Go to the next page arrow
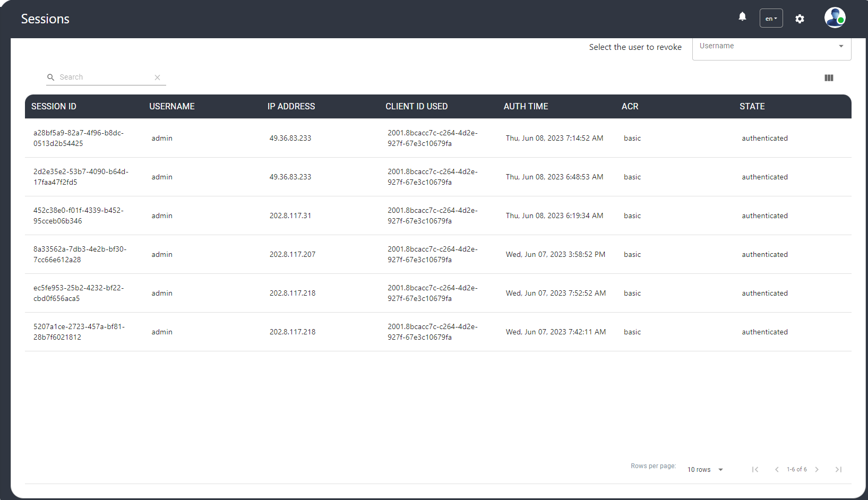This screenshot has width=868, height=500. [x=817, y=469]
